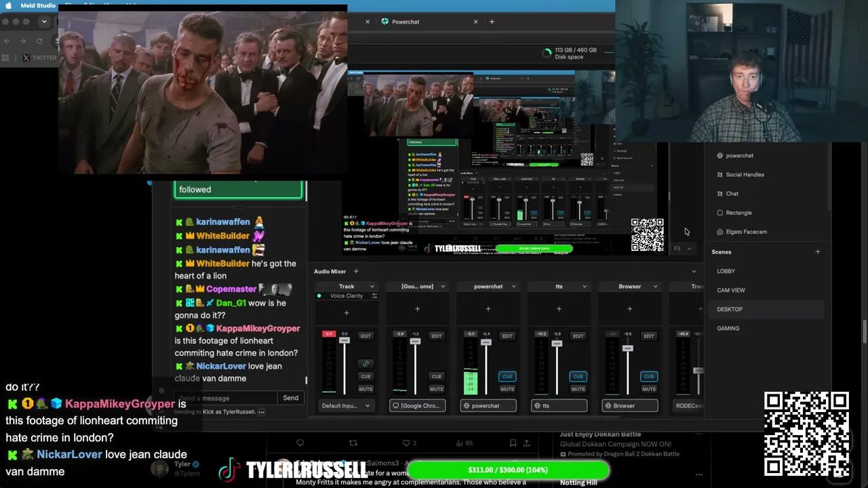Click the Browser audio source button
Screen dimensions: 868x488
point(629,406)
